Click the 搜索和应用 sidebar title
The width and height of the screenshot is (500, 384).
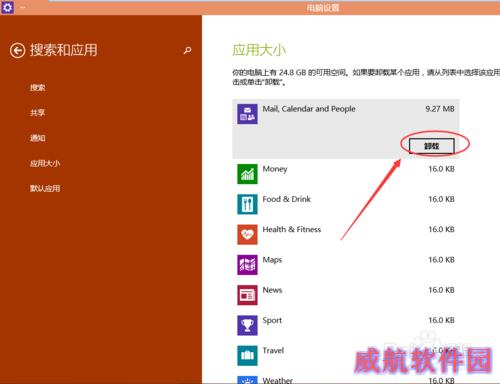[64, 50]
